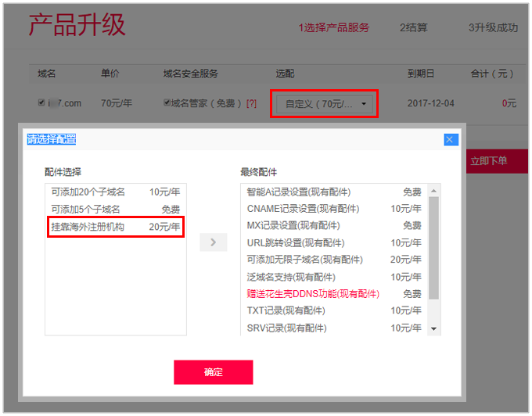Select CNAME记录设置 in final accessories

(333, 209)
